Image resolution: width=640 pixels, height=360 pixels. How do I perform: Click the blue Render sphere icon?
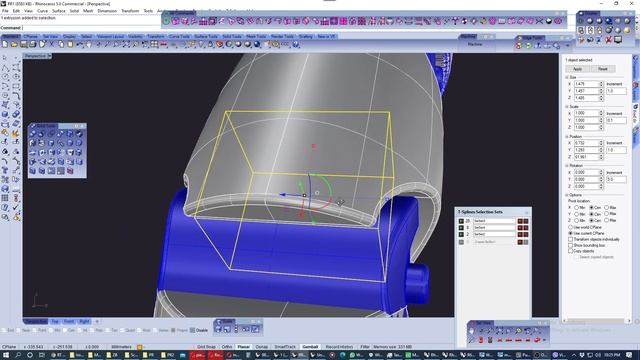coord(257,44)
